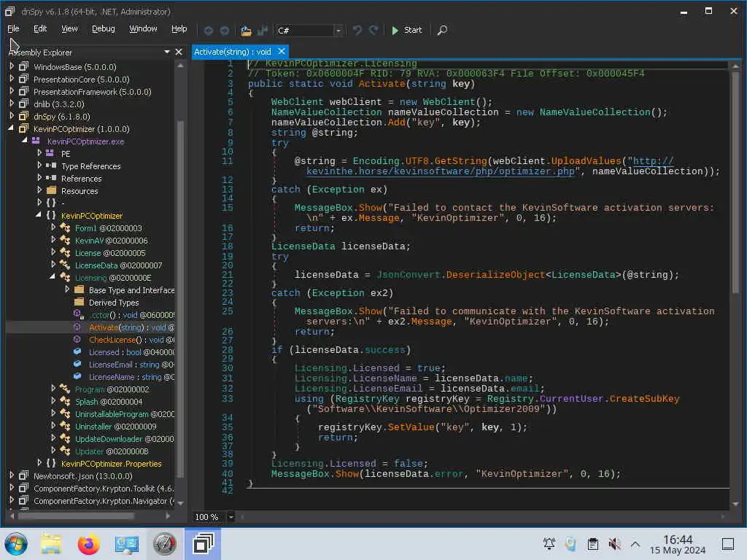Open the View menu
This screenshot has height=560, width=747.
pyautogui.click(x=69, y=29)
